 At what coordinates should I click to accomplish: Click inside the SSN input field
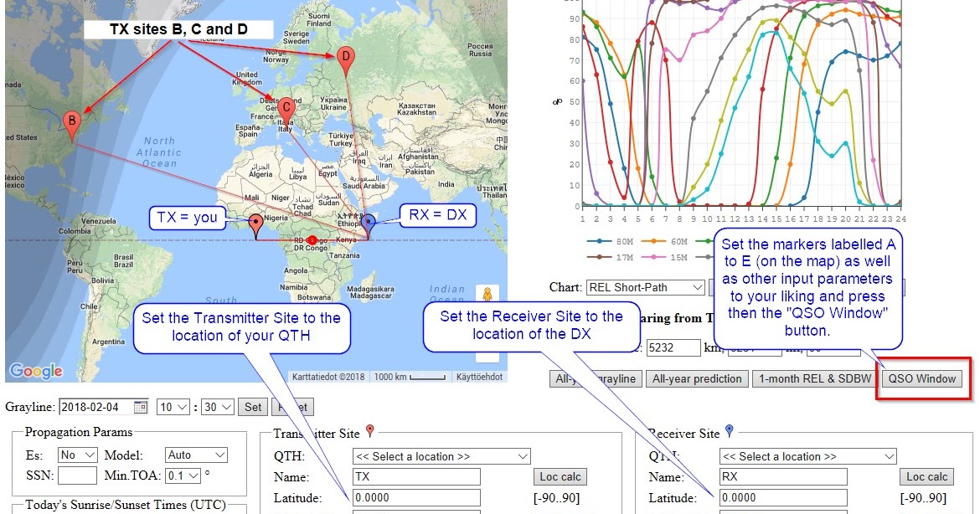click(x=77, y=475)
